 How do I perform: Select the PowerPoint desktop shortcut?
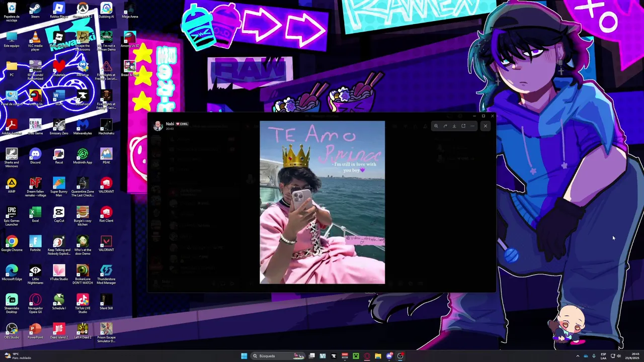click(35, 331)
